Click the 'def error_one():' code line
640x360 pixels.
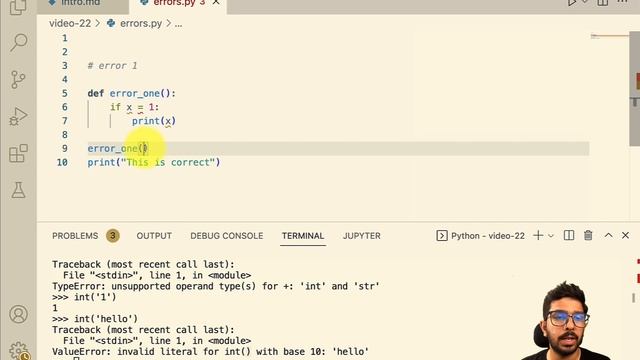[x=131, y=93]
